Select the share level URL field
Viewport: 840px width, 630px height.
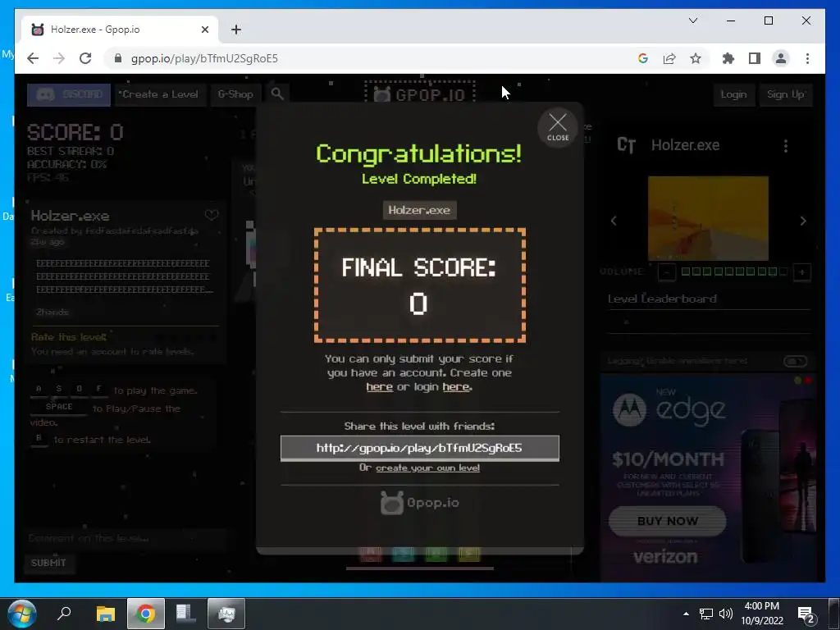coord(419,448)
